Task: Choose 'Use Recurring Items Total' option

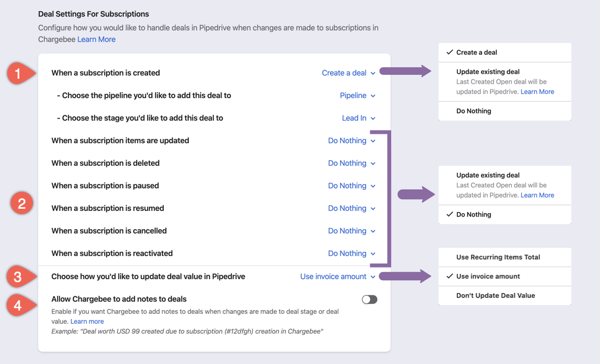Action: [498, 257]
